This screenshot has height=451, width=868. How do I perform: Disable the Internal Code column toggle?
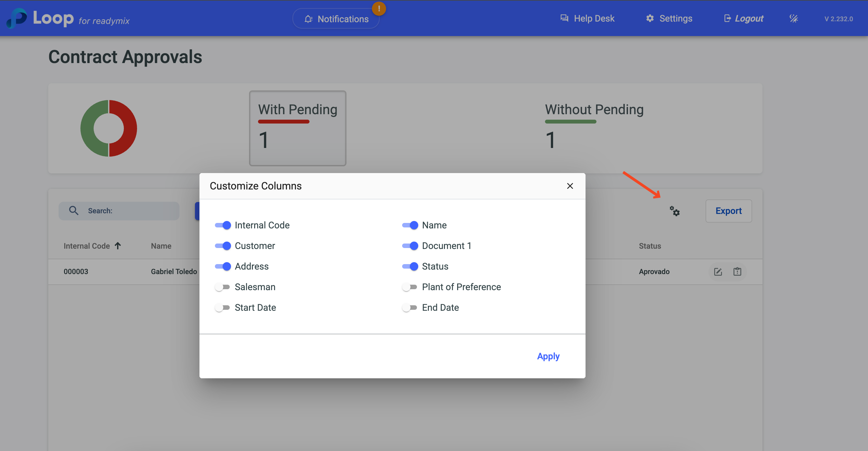click(223, 225)
